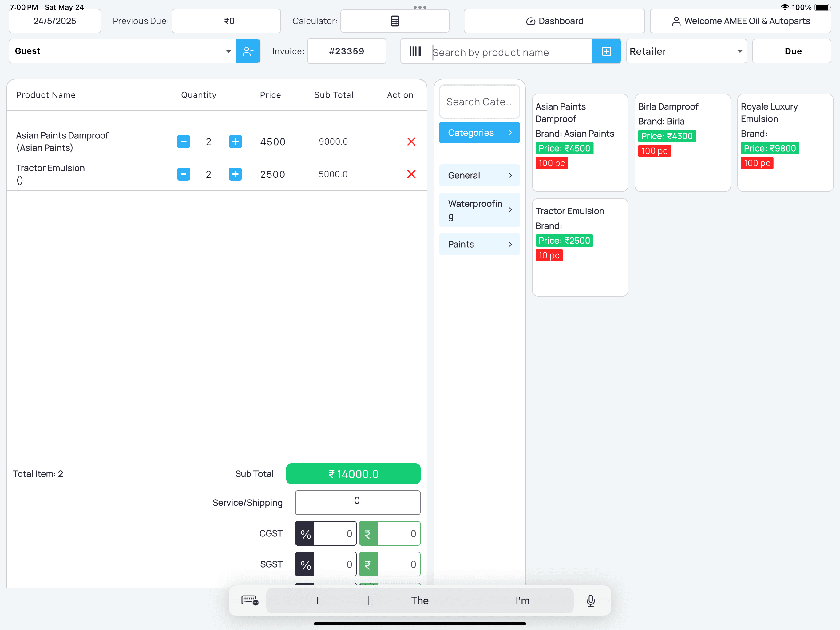Remove Asian Paints Damproof from cart
Image resolution: width=840 pixels, height=630 pixels.
point(411,142)
